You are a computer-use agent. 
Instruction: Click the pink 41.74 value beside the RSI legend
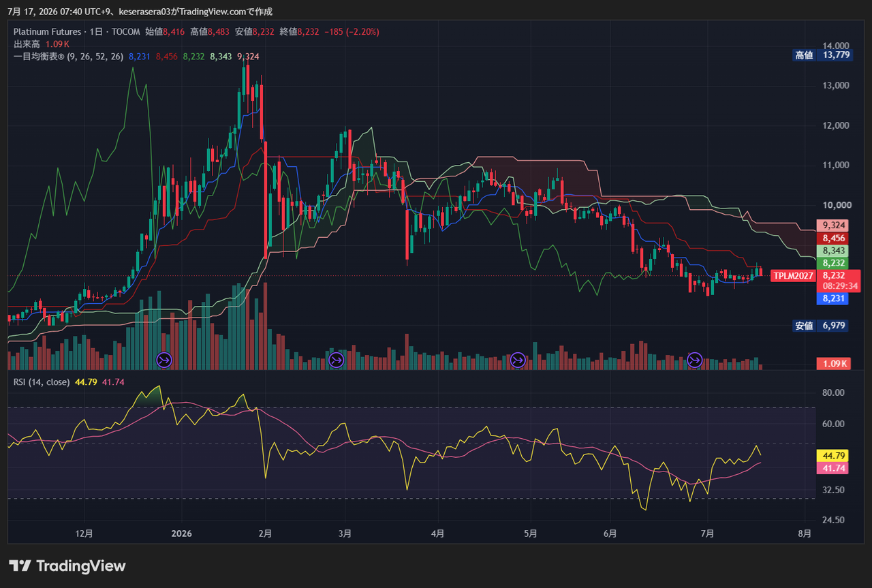(113, 382)
